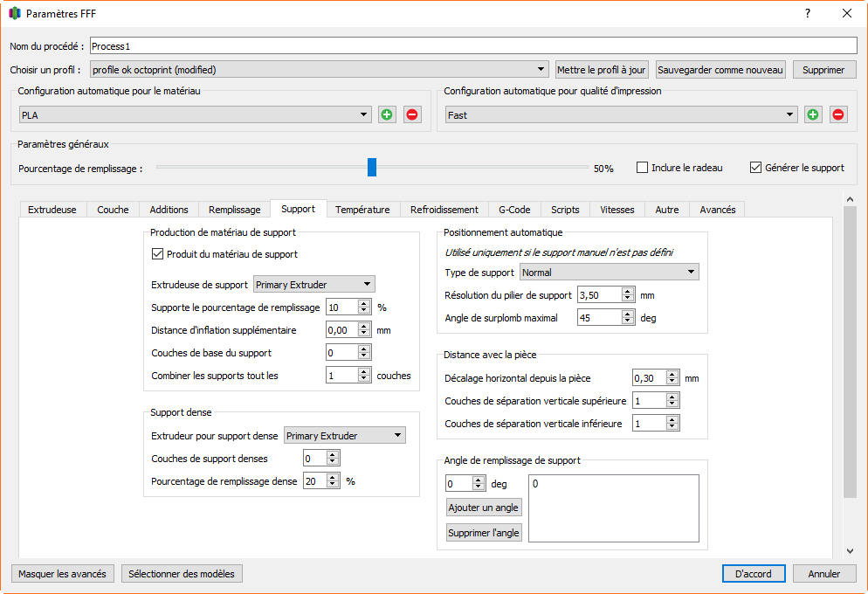Click Ajouter un angle button

[484, 508]
